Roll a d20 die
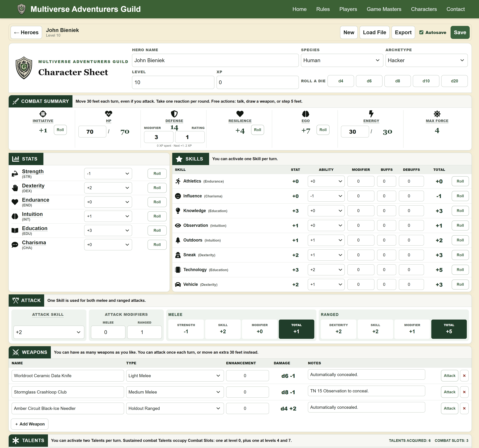This screenshot has height=448, width=479. tap(454, 81)
